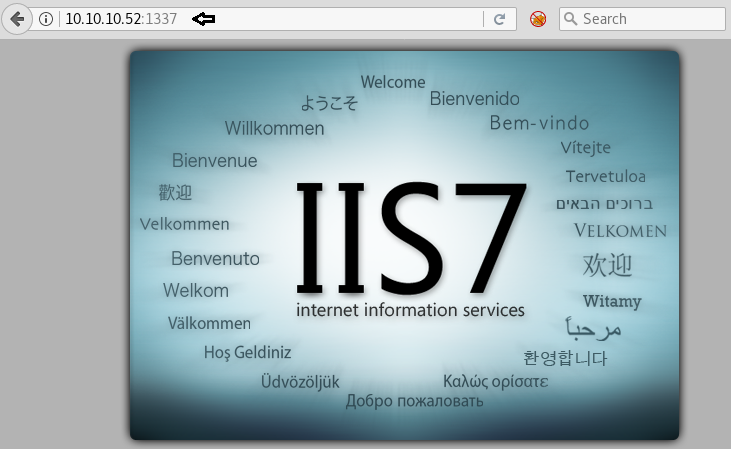Click the word "Välkommen"
The width and height of the screenshot is (731, 449).
pos(209,323)
